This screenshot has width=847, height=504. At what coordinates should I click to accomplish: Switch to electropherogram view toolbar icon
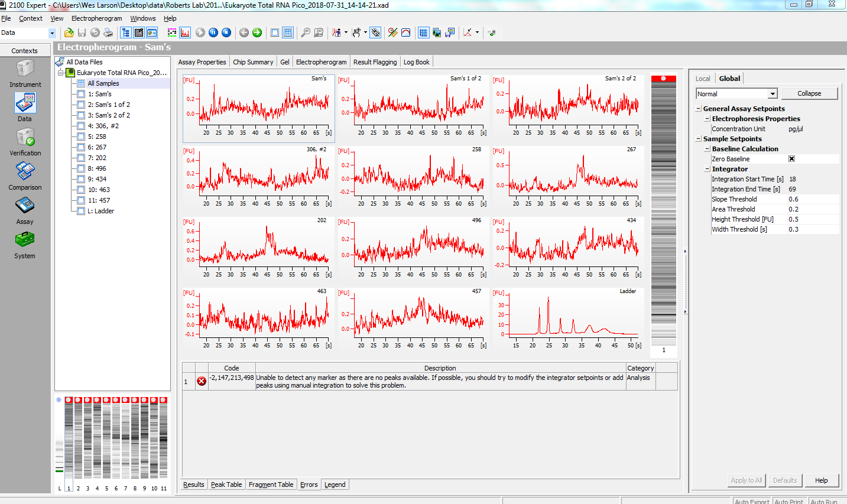[x=185, y=32]
